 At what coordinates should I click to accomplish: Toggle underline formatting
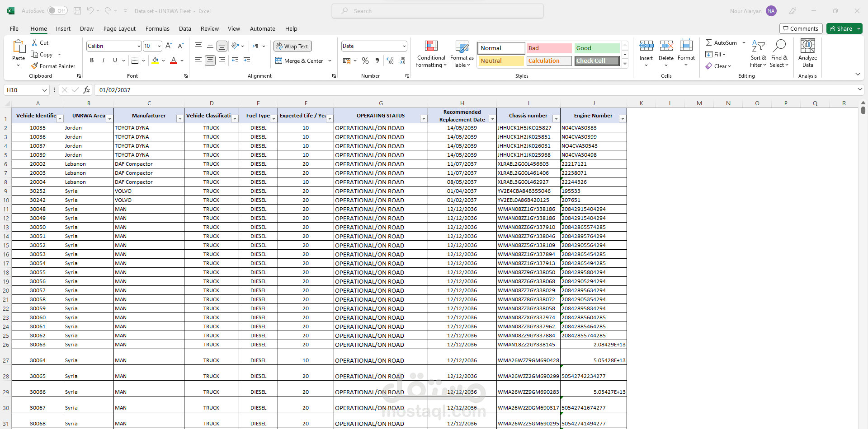click(x=114, y=60)
